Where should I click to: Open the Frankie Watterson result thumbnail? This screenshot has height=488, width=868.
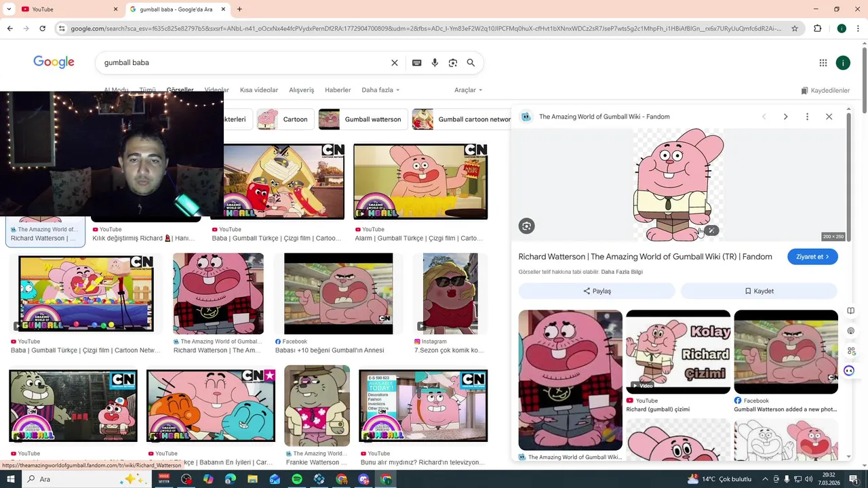317,406
